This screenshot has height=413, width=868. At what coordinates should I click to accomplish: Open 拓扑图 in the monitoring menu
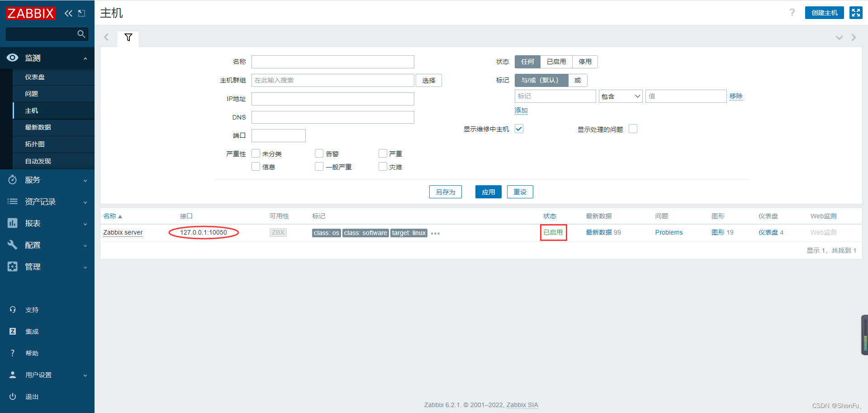(x=35, y=144)
